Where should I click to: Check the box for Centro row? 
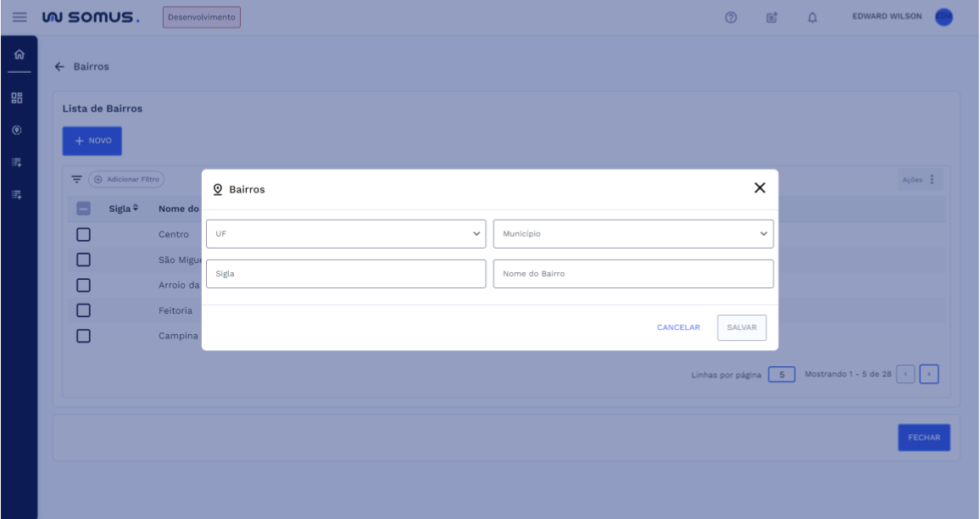83,235
